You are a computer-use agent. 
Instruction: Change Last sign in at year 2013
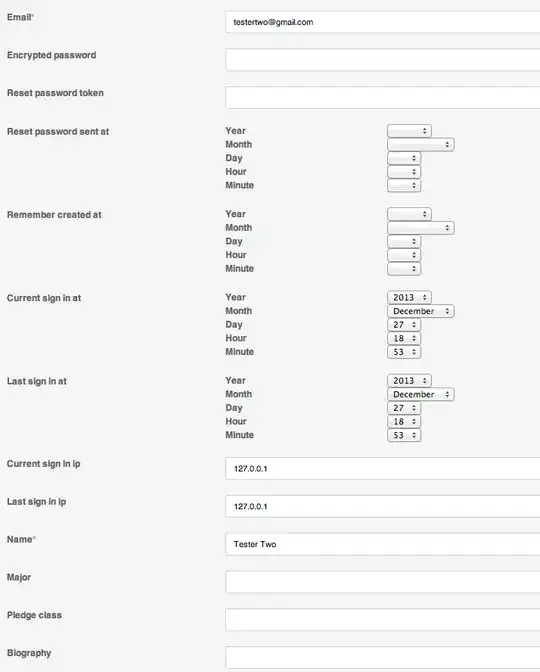pyautogui.click(x=409, y=380)
